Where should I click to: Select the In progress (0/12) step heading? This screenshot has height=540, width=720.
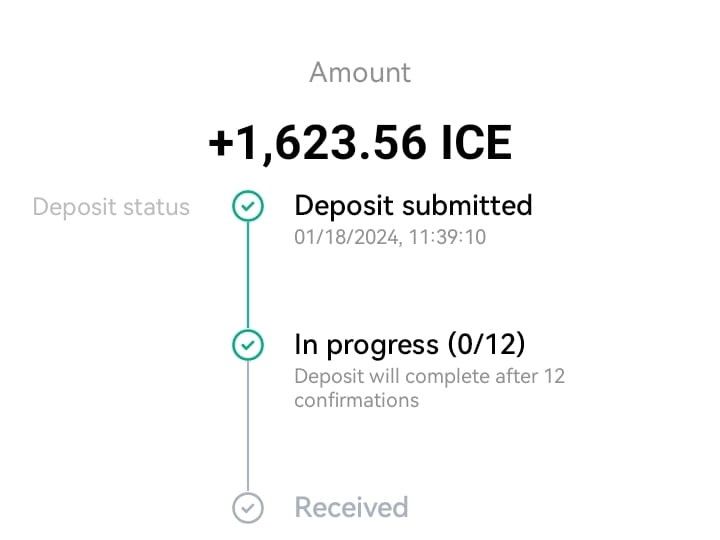pyautogui.click(x=410, y=345)
